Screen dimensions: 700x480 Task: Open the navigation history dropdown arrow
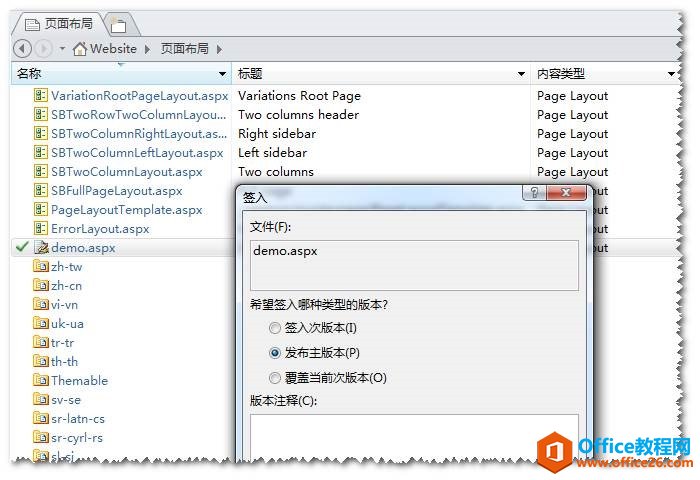62,48
